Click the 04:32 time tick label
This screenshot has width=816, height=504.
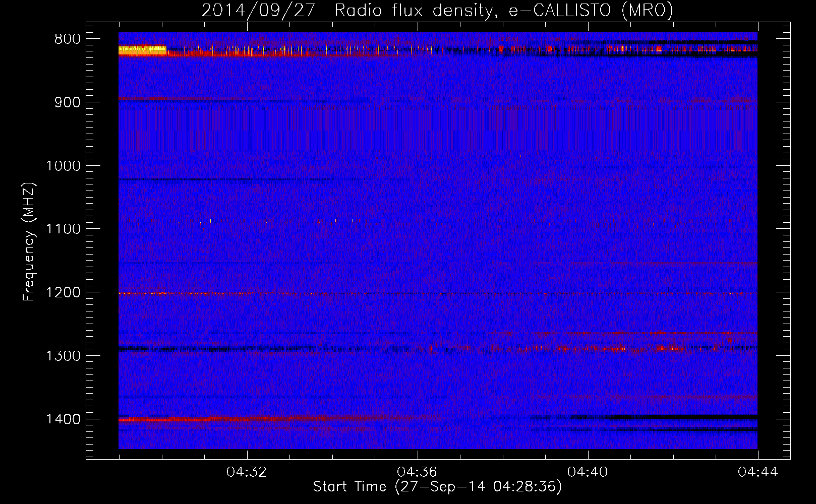coord(247,472)
